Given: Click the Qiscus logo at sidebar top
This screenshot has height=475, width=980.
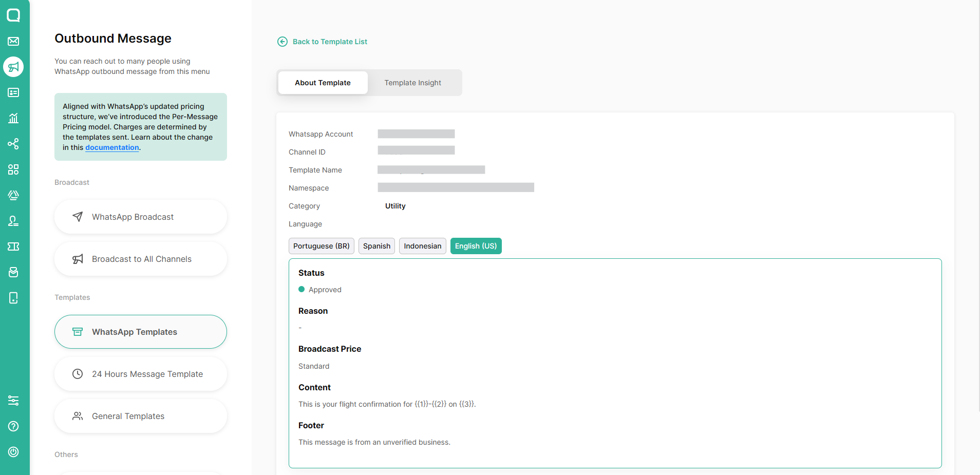Looking at the screenshot, I should (13, 15).
